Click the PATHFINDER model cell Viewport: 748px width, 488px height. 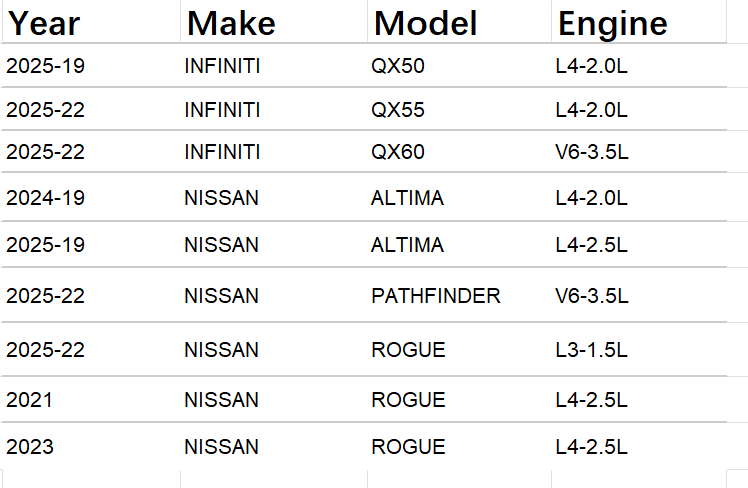click(435, 296)
